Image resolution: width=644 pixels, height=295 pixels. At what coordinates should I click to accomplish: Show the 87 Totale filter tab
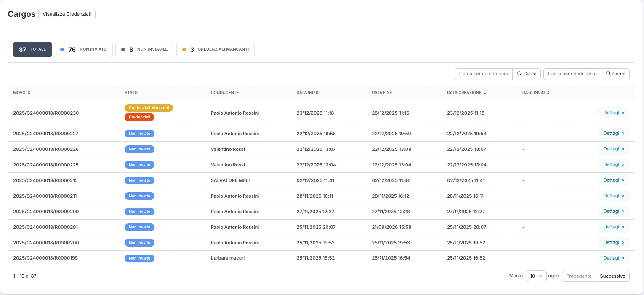click(x=32, y=49)
